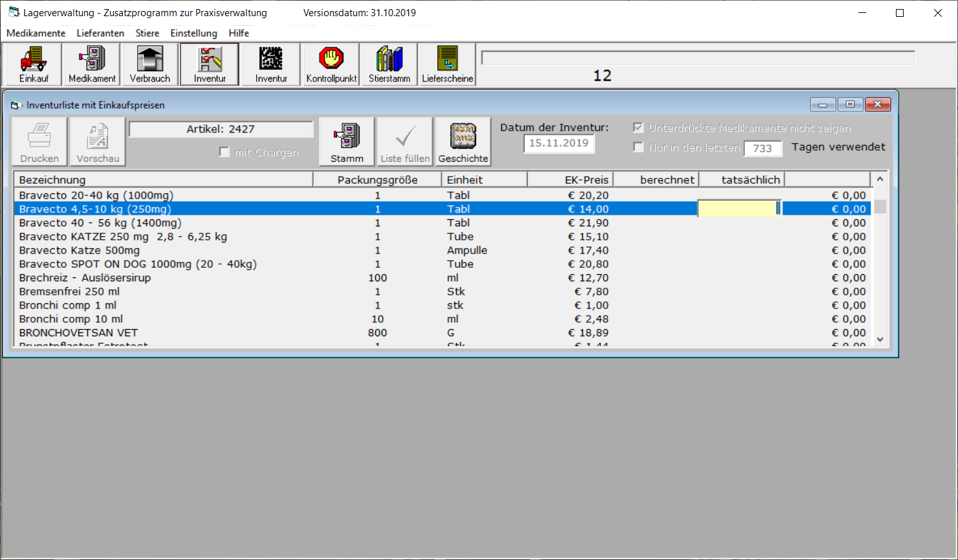Click the '€ 18,89' price cell

pos(588,333)
